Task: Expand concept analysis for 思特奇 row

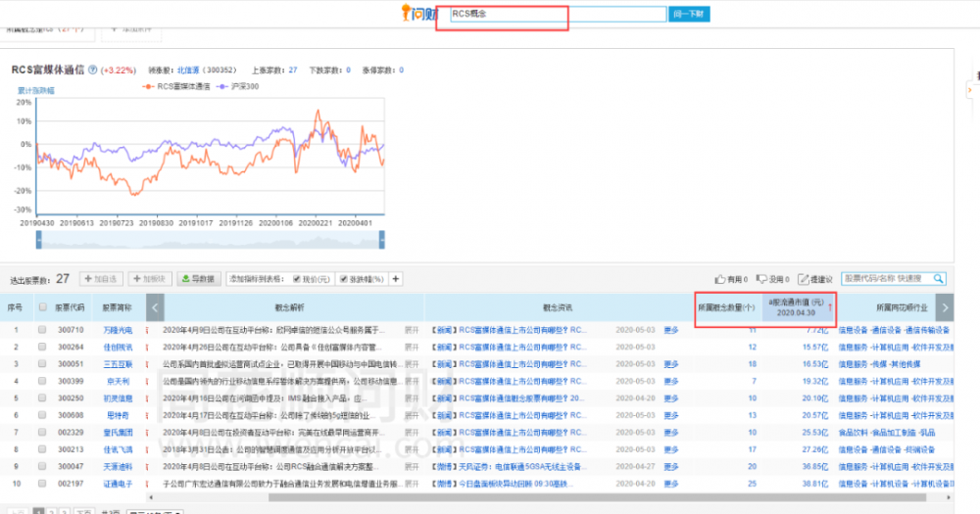Action: tap(412, 415)
